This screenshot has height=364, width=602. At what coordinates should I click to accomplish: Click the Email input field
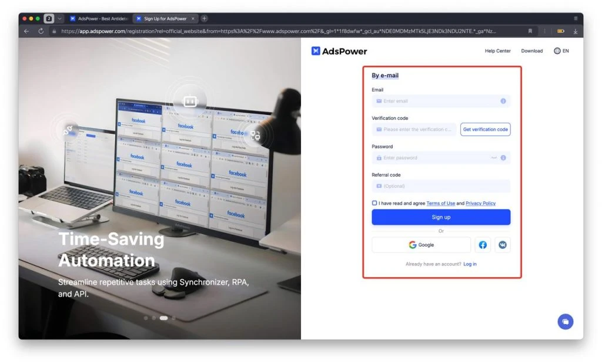tap(441, 101)
